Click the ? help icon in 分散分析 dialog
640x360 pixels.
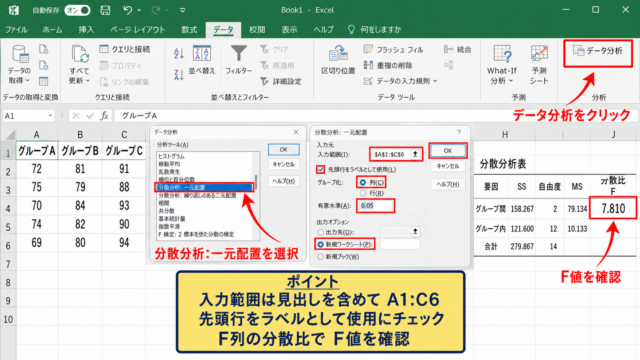(459, 132)
